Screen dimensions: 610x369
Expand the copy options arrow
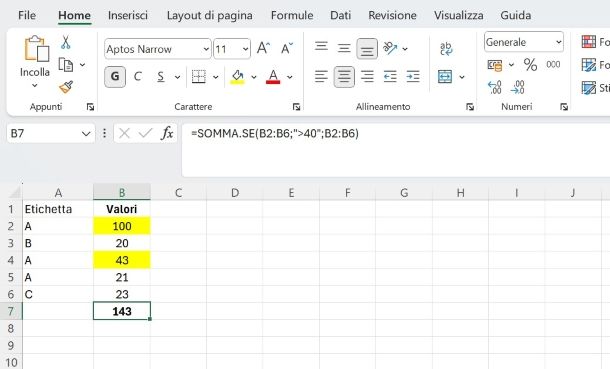click(82, 65)
